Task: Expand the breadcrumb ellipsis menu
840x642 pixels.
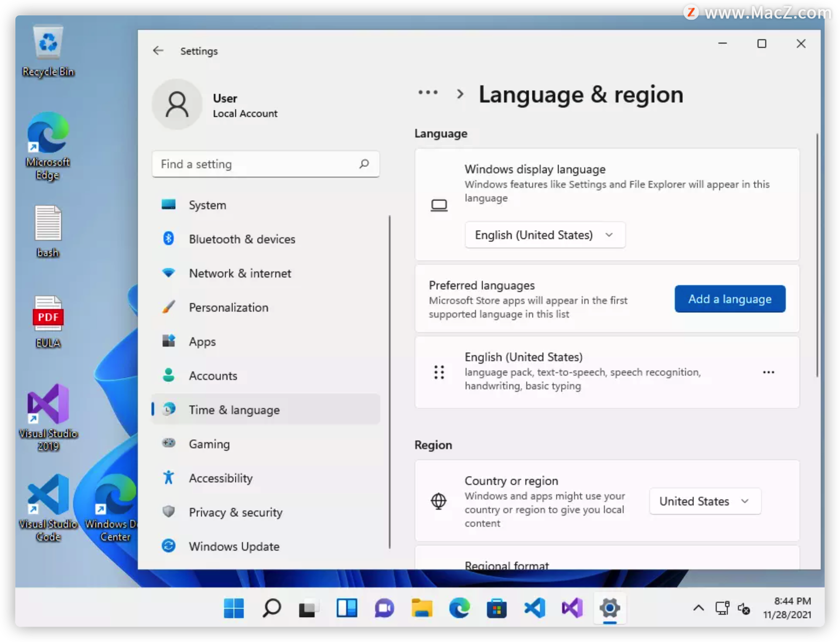Action: 428,93
